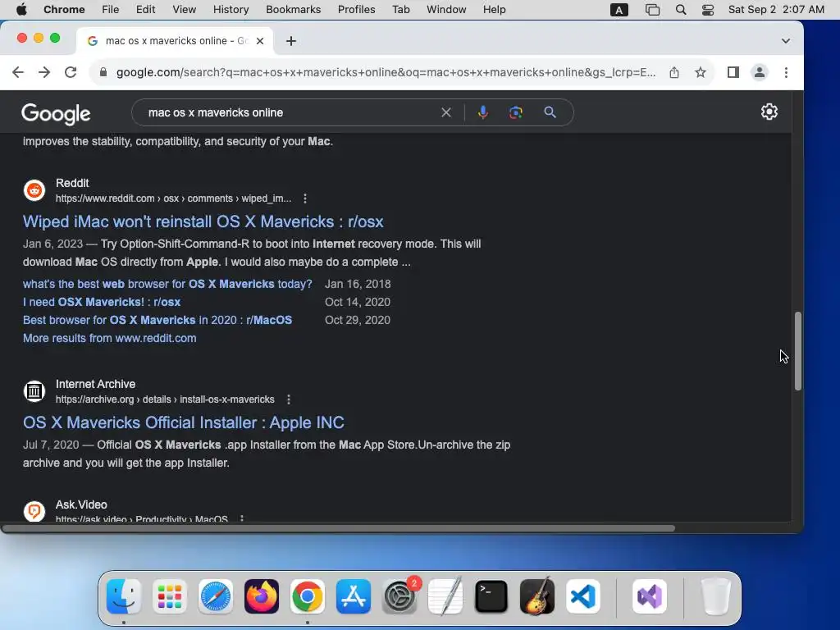Open Visual Studio purple icon in dock

click(650, 596)
